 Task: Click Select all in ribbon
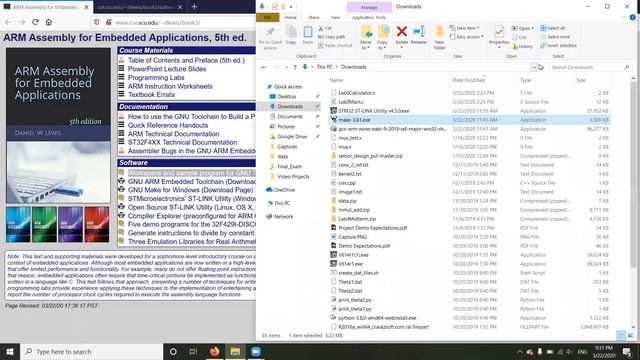click(x=553, y=28)
